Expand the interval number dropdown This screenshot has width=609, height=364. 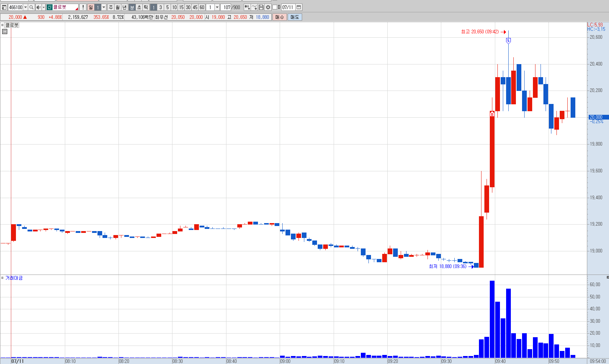click(x=217, y=7)
